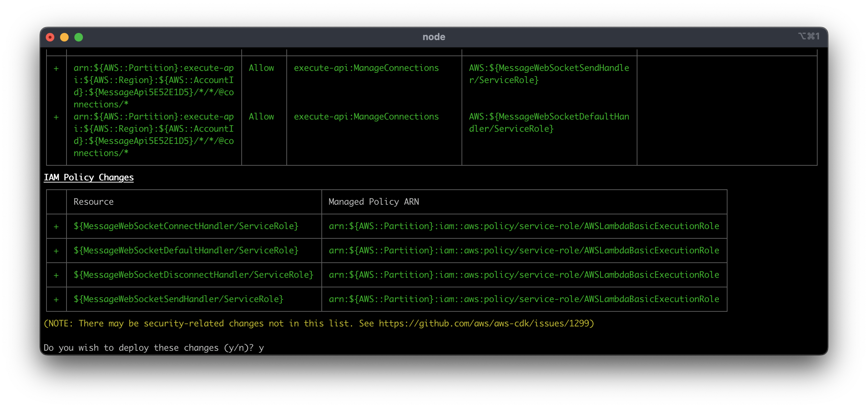Image resolution: width=868 pixels, height=408 pixels.
Task: Click the 'Resource' column header
Action: (94, 202)
